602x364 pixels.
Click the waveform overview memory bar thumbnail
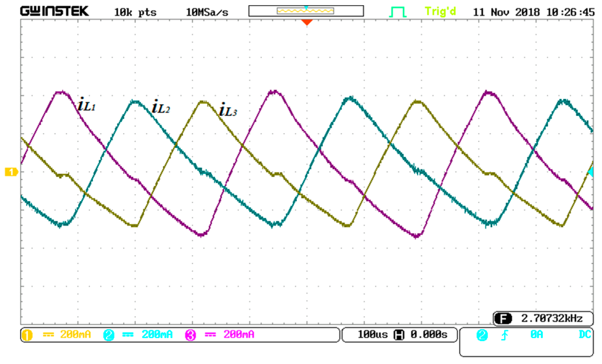(306, 11)
